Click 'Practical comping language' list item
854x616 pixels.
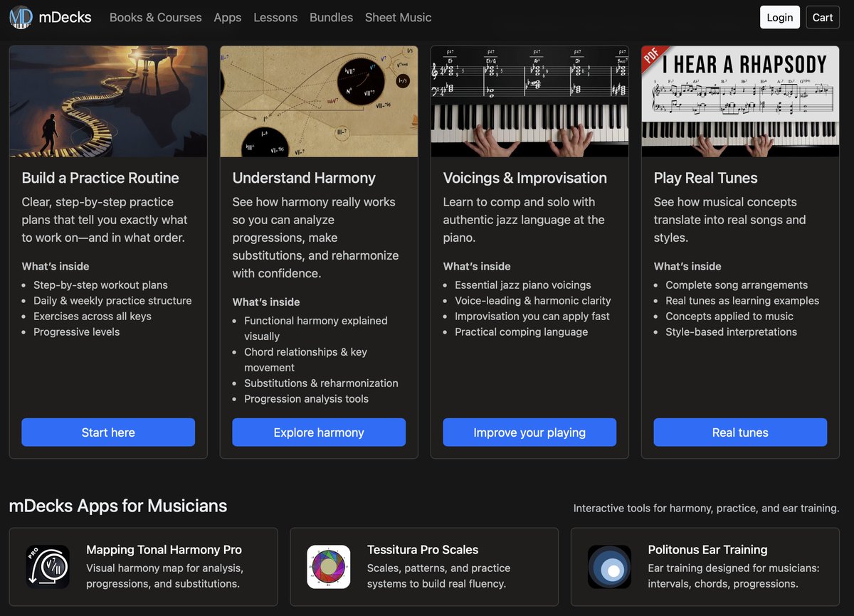click(522, 331)
